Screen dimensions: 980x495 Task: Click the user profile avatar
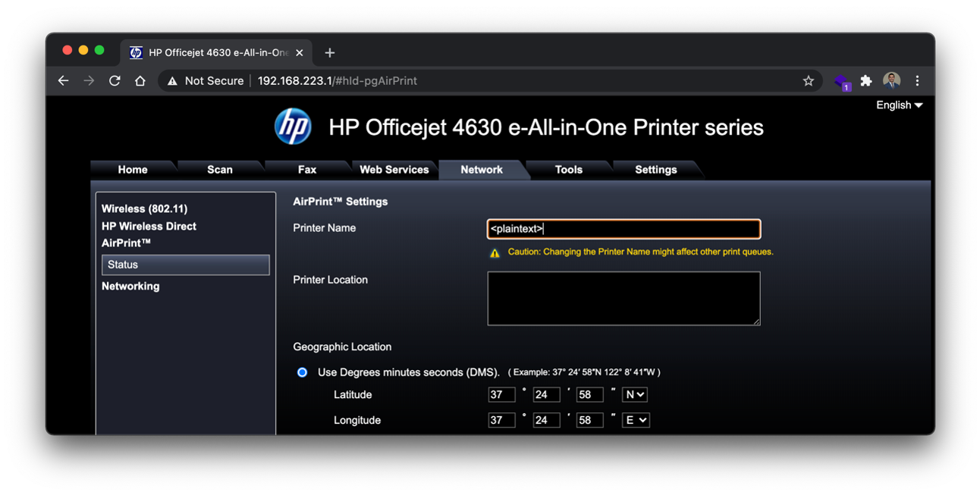891,80
